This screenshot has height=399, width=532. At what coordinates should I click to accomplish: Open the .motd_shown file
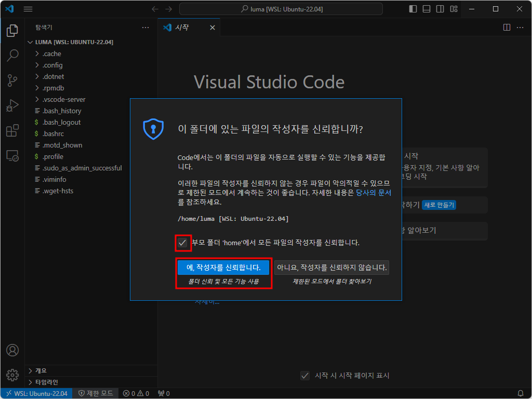pos(91,145)
